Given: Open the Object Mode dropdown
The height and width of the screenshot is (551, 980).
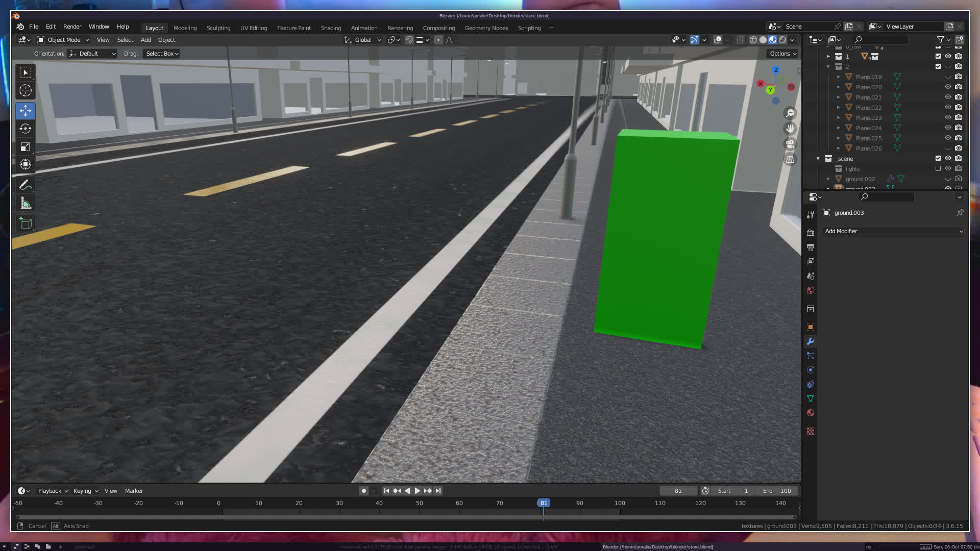Looking at the screenshot, I should [64, 40].
